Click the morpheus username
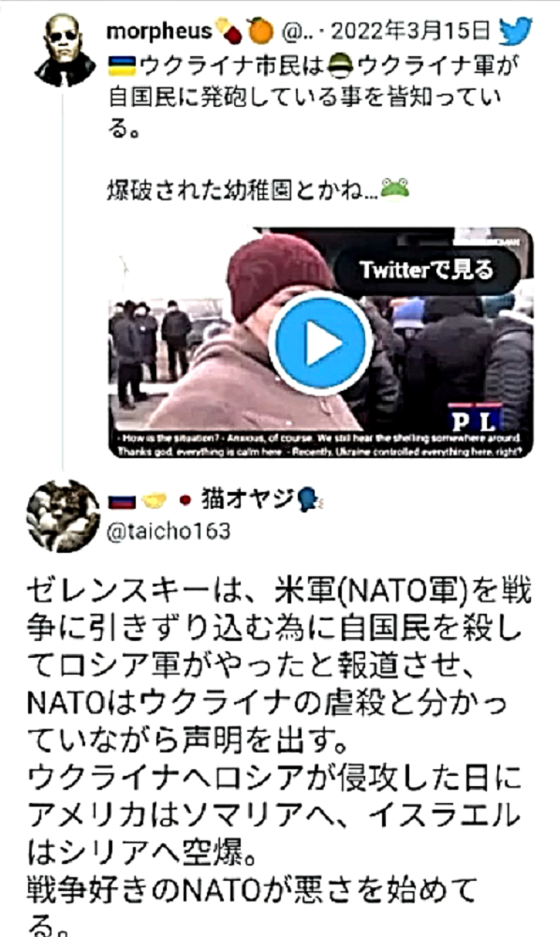Screen dimensions: 560x937 (x=159, y=31)
